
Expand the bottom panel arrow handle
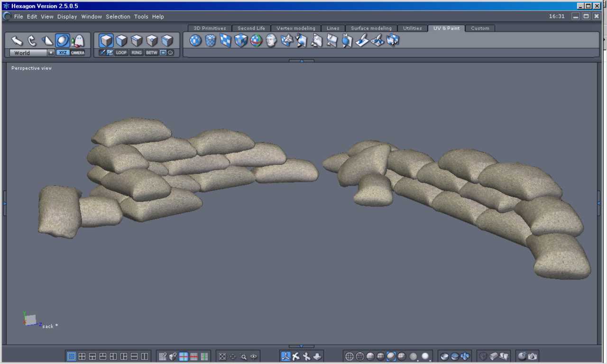click(x=301, y=346)
